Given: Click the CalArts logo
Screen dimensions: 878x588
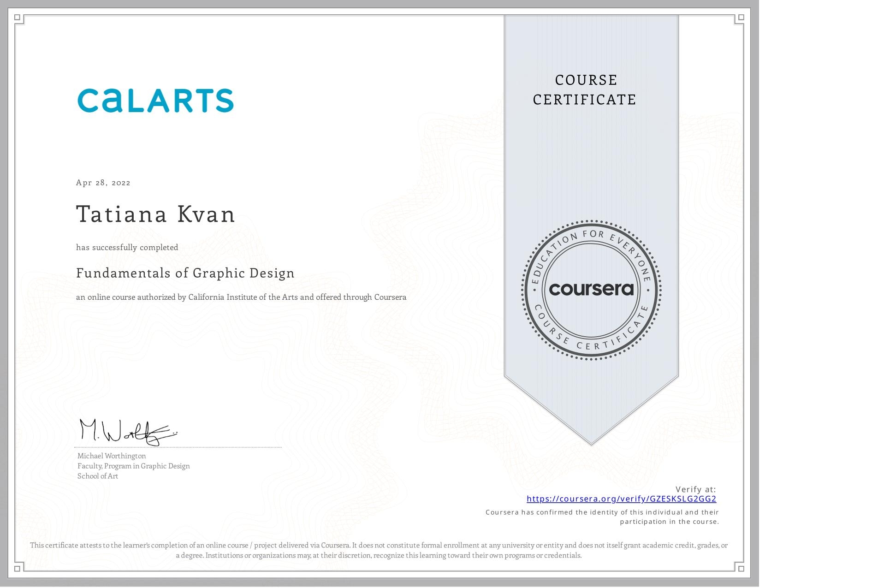Looking at the screenshot, I should tap(155, 101).
